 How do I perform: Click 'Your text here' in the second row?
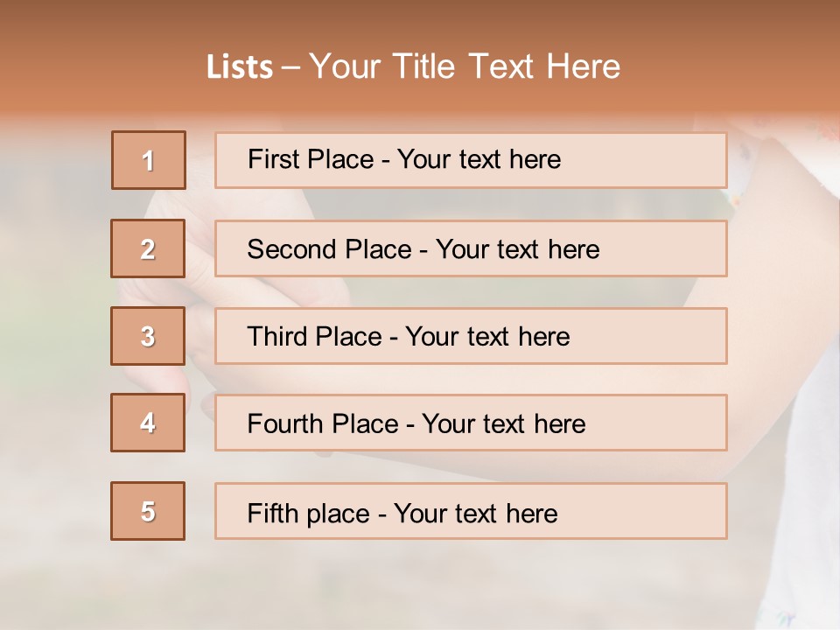(517, 249)
